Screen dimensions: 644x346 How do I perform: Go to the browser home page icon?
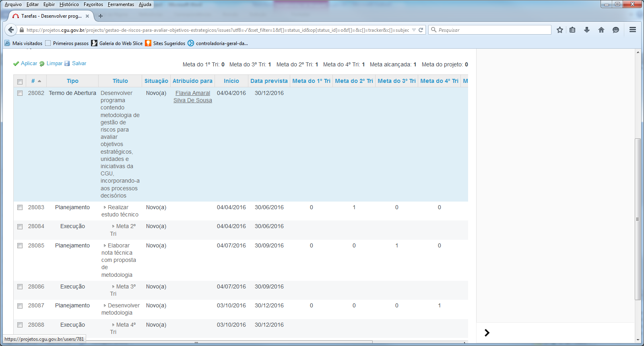click(x=601, y=30)
